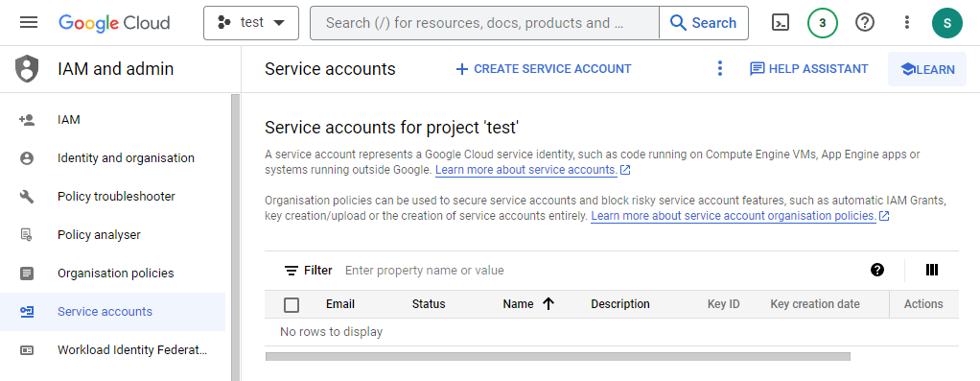The image size is (980, 381).
Task: Click the Actions column header
Action: [923, 304]
